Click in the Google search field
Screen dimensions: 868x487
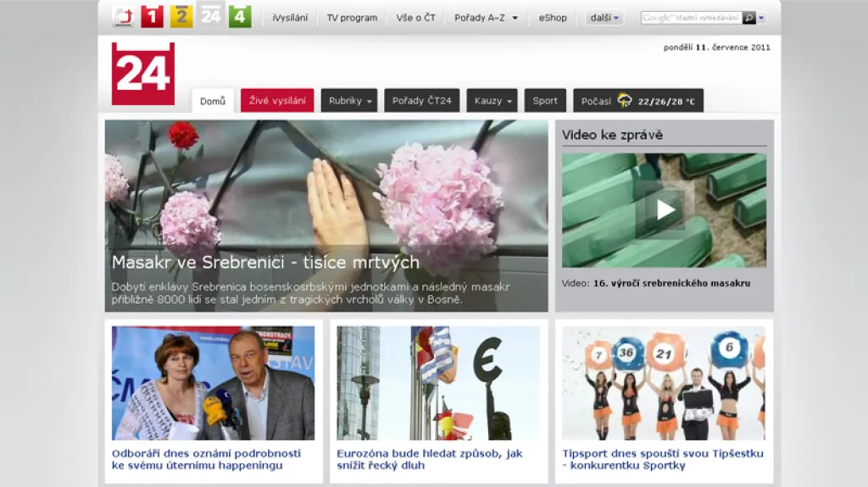(691, 18)
